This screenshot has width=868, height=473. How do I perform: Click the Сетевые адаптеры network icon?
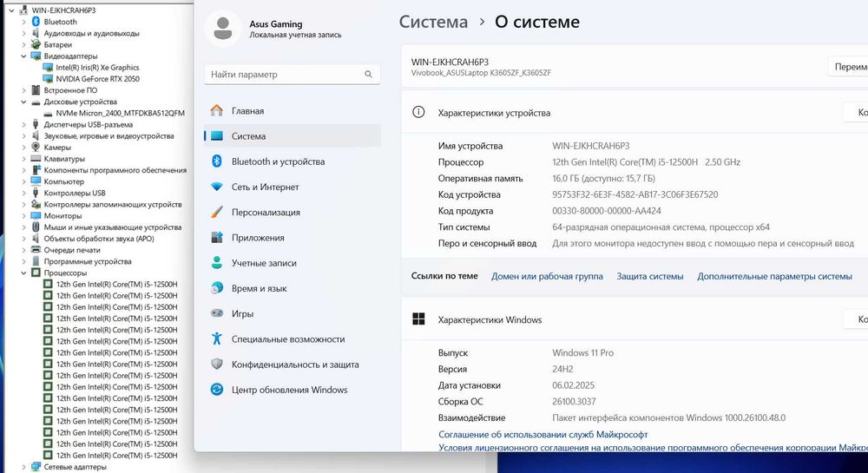click(36, 467)
